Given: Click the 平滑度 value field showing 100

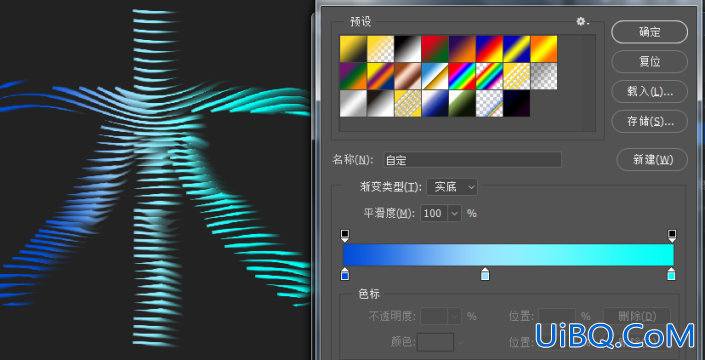Looking at the screenshot, I should click(434, 213).
